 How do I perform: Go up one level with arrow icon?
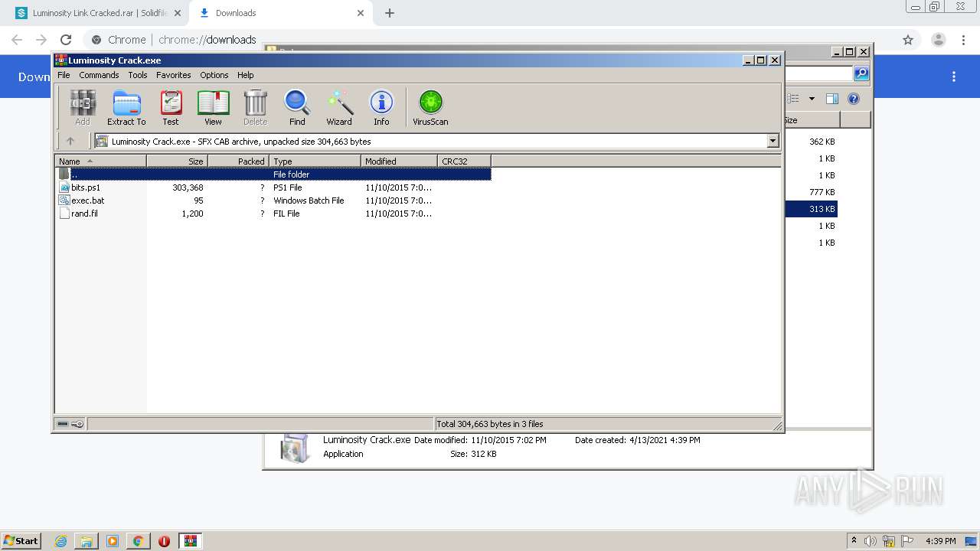point(70,141)
